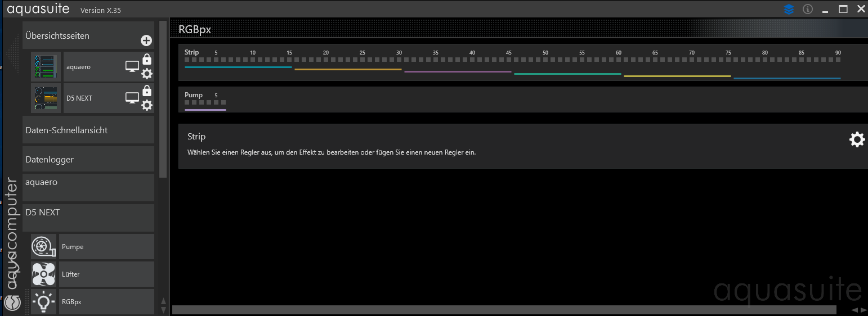Open aquaero overview page settings gear
This screenshot has height=316, width=868.
147,74
